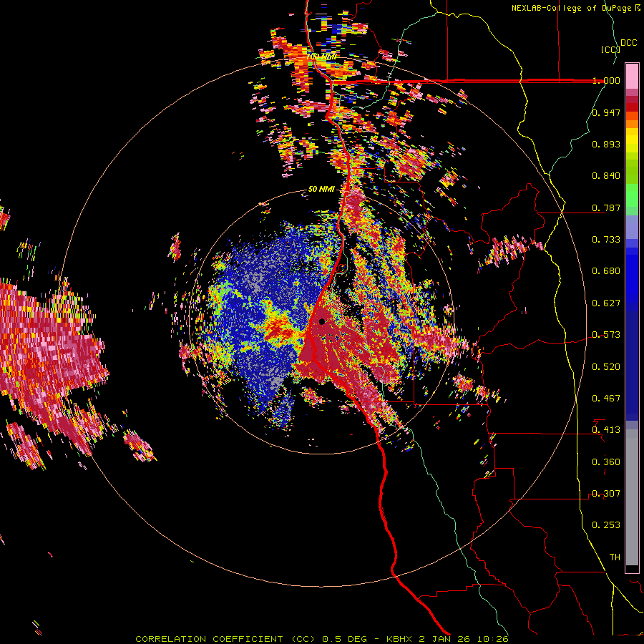Select the 0.467 scale value
The height and width of the screenshot is (644, 644).
point(606,399)
